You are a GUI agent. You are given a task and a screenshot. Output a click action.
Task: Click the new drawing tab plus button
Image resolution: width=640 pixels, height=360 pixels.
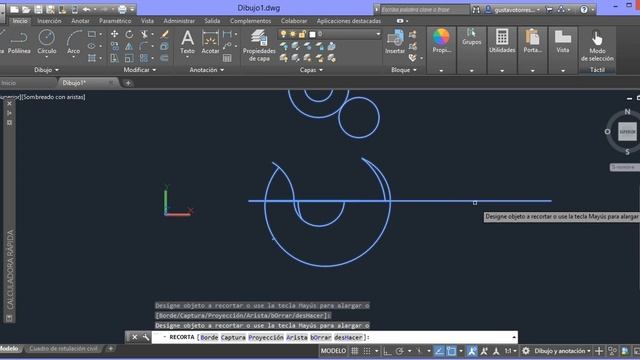128,83
